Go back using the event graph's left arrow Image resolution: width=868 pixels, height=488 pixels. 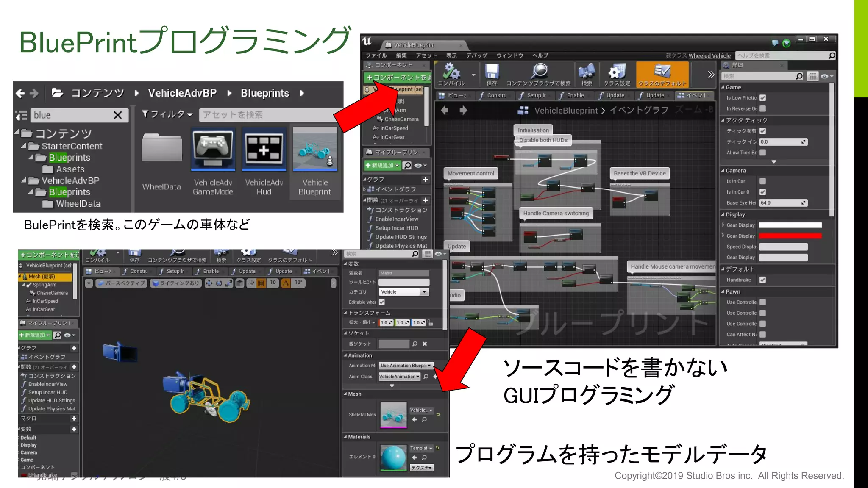click(x=445, y=111)
